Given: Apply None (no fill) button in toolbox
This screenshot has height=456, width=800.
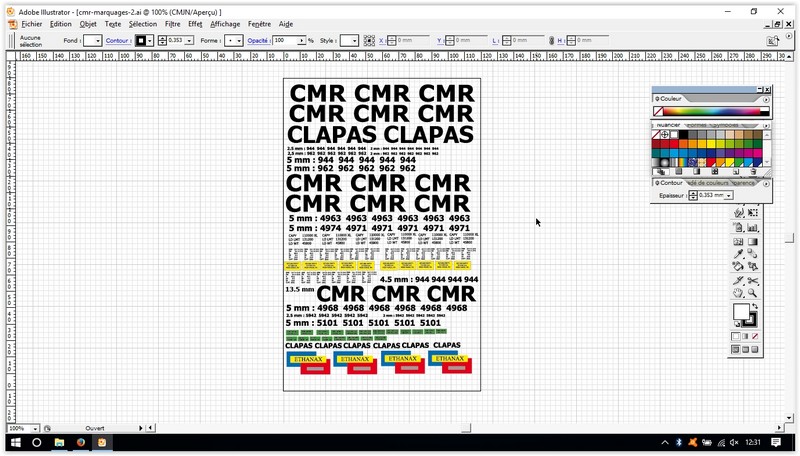Looking at the screenshot, I should [755, 336].
